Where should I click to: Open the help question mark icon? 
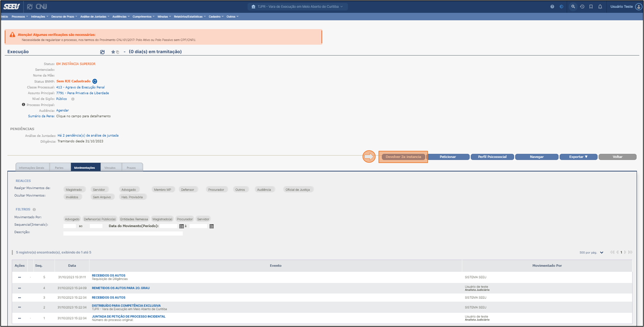[x=552, y=6]
